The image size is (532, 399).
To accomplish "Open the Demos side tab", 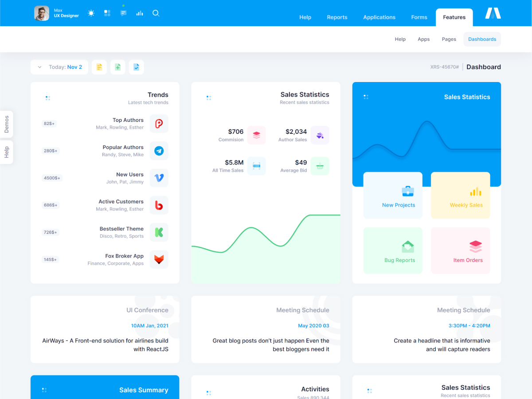I will pyautogui.click(x=7, y=125).
